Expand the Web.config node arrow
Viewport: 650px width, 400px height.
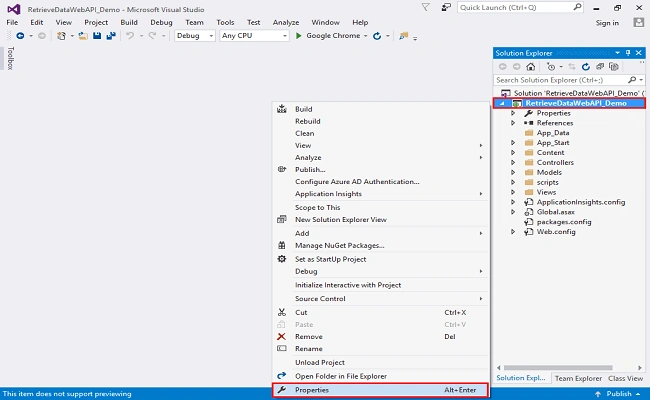(513, 232)
